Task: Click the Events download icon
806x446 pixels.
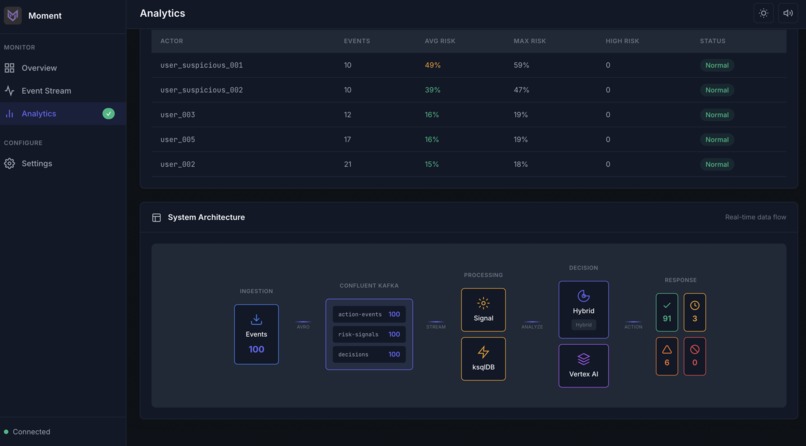Action: pyautogui.click(x=256, y=320)
